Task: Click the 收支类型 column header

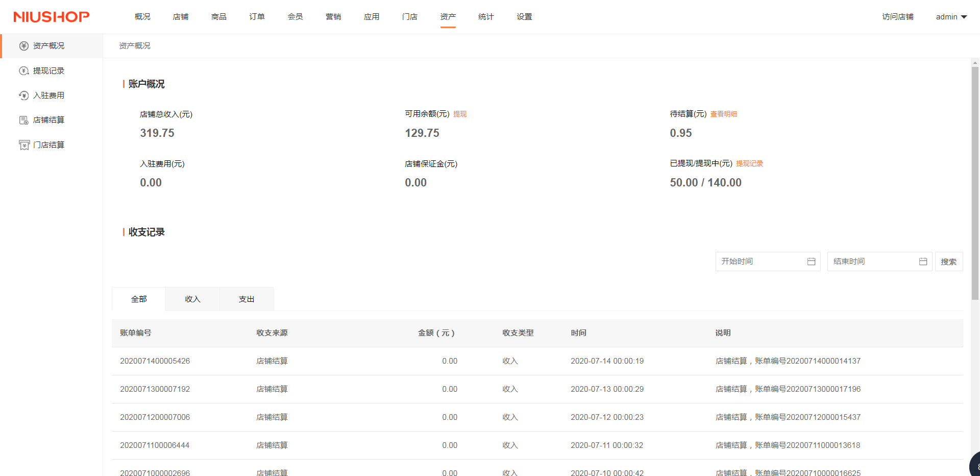Action: (518, 333)
